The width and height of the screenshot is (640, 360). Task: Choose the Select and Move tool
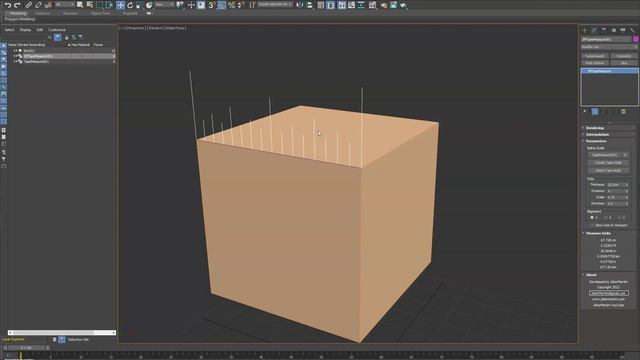click(120, 5)
